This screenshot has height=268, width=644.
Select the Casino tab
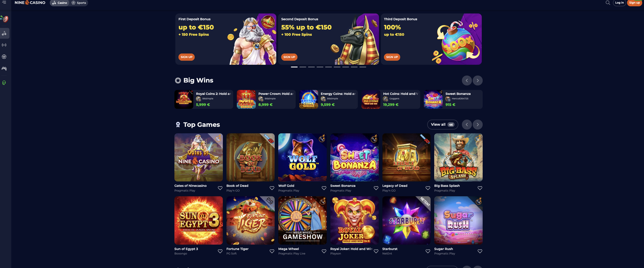tap(59, 3)
